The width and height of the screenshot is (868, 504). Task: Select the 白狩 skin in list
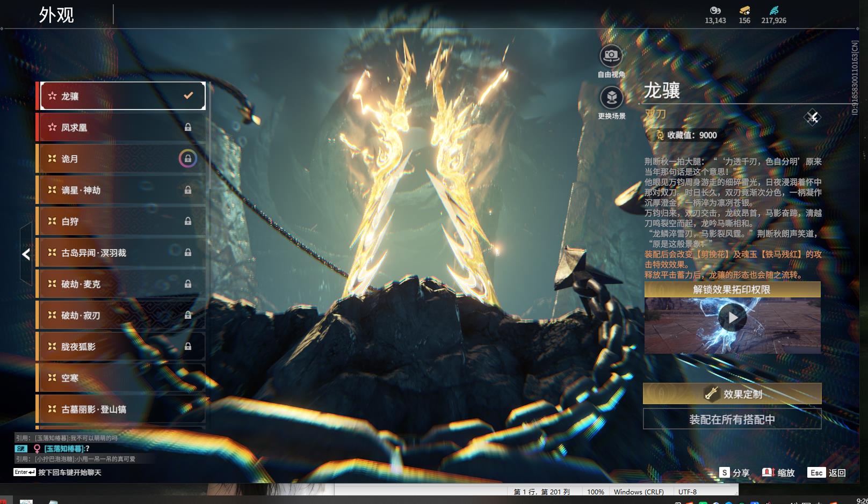(x=121, y=221)
